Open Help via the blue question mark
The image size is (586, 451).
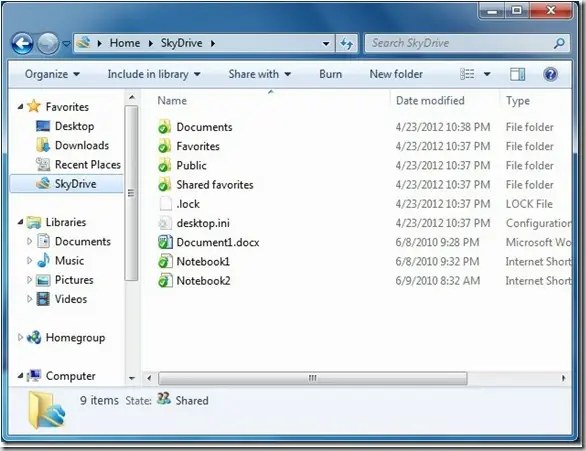pos(550,74)
